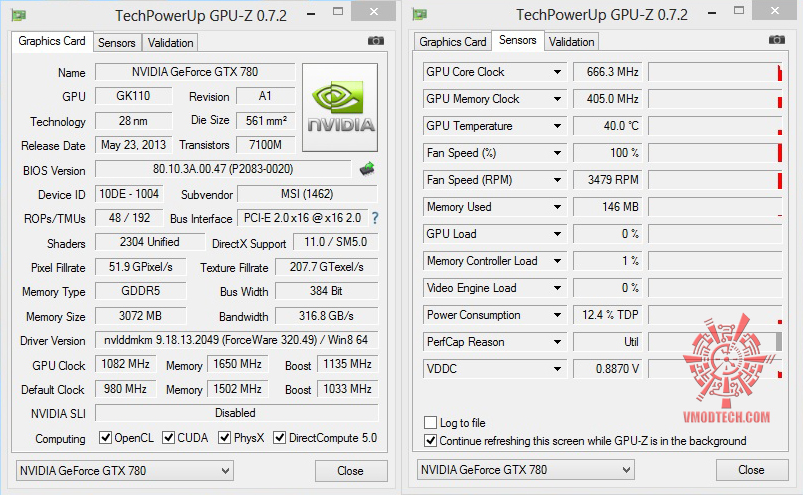
Task: Click the camera icon in Sensors window
Action: click(776, 40)
